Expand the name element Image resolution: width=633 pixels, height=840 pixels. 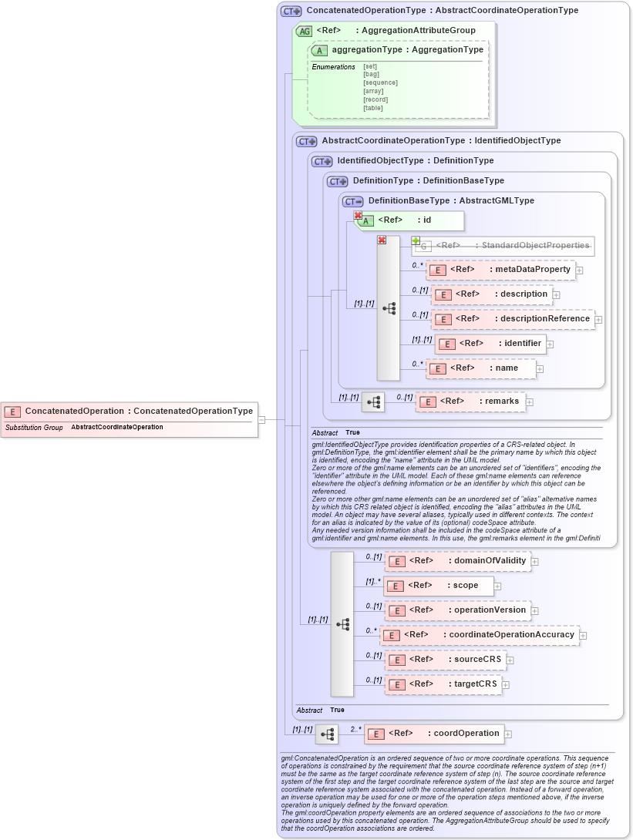(540, 369)
